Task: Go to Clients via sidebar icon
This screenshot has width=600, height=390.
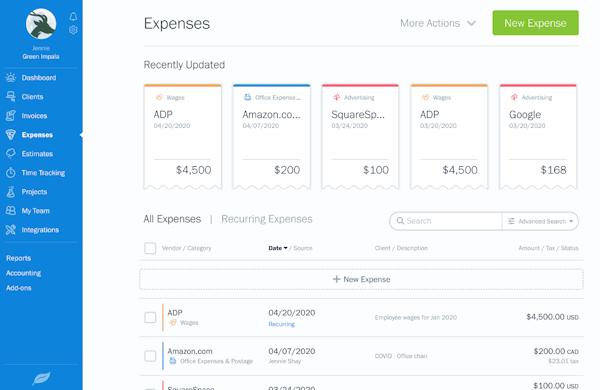Action: pos(11,97)
